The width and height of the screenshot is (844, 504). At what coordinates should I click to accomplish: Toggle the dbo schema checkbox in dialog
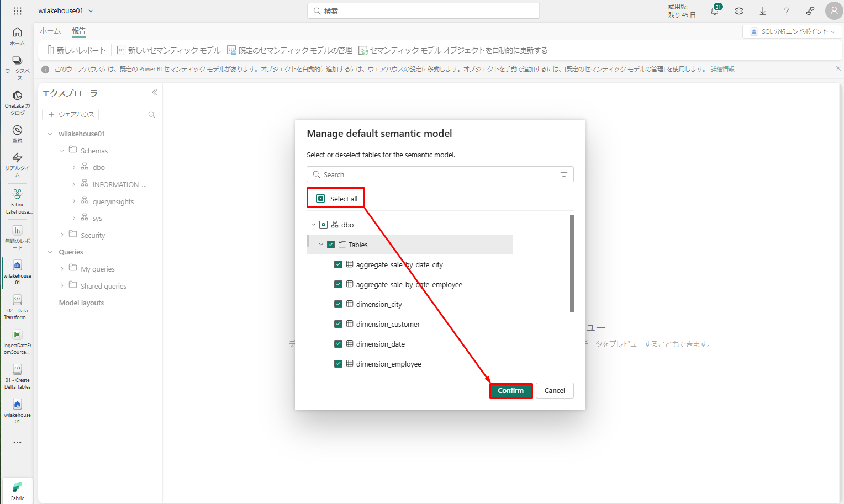pos(324,225)
